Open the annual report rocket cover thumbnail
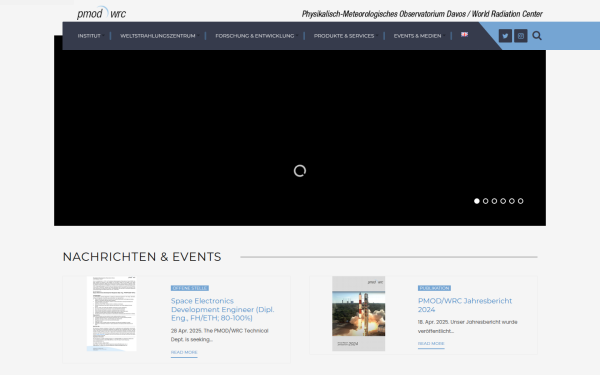Viewport: 600px width, 375px height. (359, 314)
